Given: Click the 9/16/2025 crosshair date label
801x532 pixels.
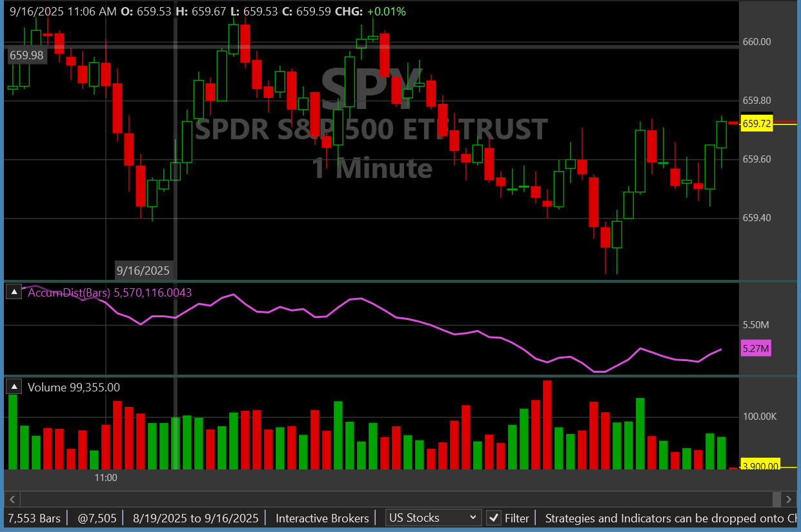Looking at the screenshot, I should 143,270.
